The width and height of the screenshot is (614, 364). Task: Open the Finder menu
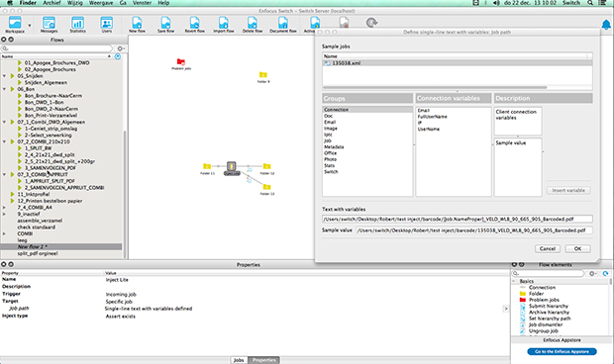pyautogui.click(x=28, y=3)
